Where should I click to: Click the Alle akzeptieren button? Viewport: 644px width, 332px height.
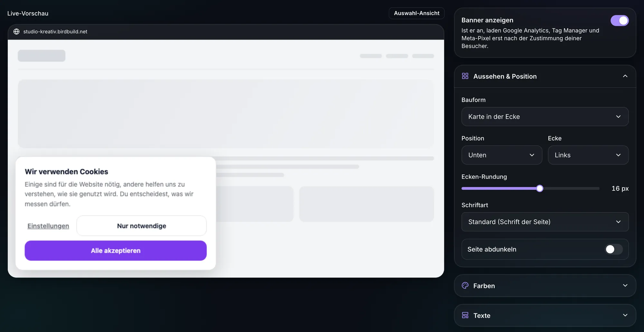[116, 251]
